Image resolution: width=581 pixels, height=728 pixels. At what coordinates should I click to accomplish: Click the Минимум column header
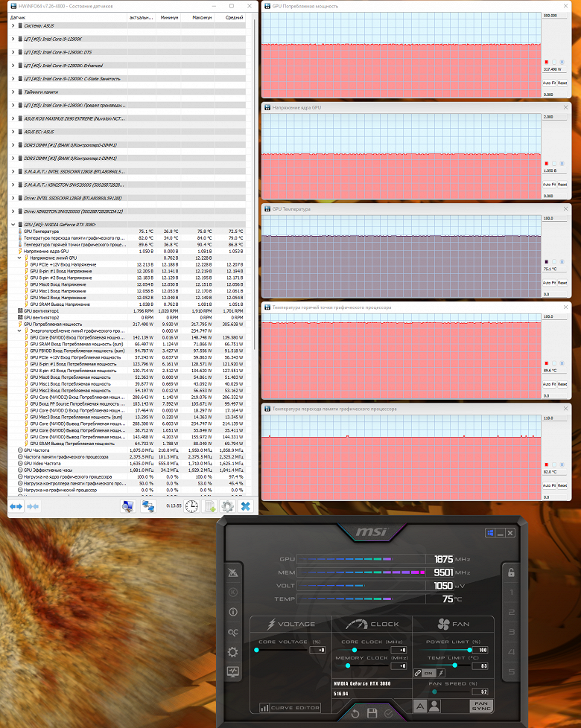[x=168, y=17]
